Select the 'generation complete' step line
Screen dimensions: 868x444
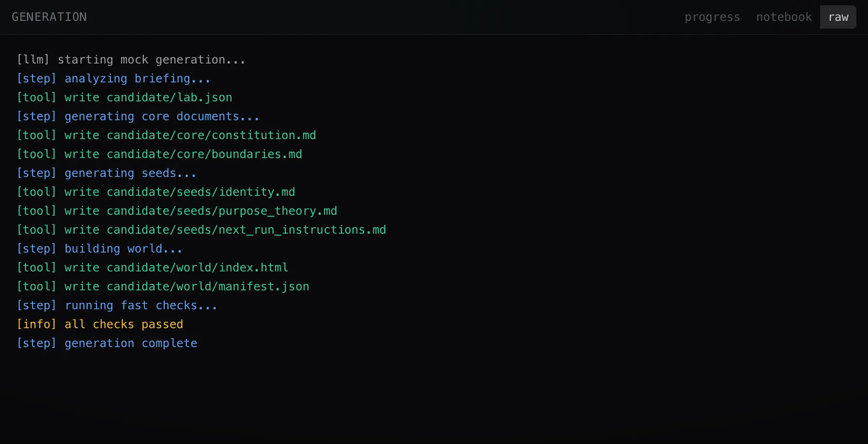click(107, 343)
